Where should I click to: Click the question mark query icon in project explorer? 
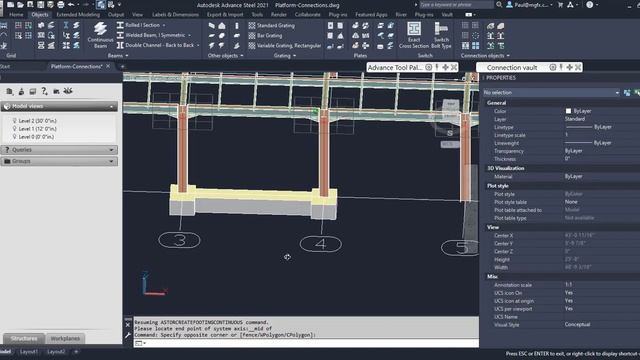[44, 91]
